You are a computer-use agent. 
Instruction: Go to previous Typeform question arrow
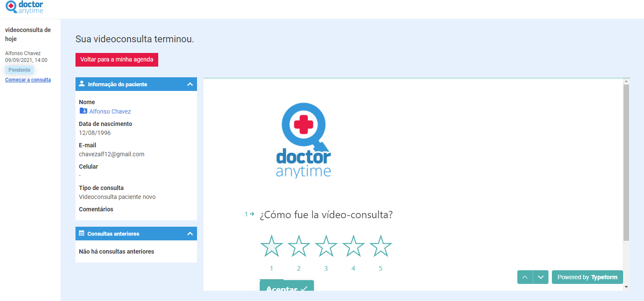click(525, 277)
